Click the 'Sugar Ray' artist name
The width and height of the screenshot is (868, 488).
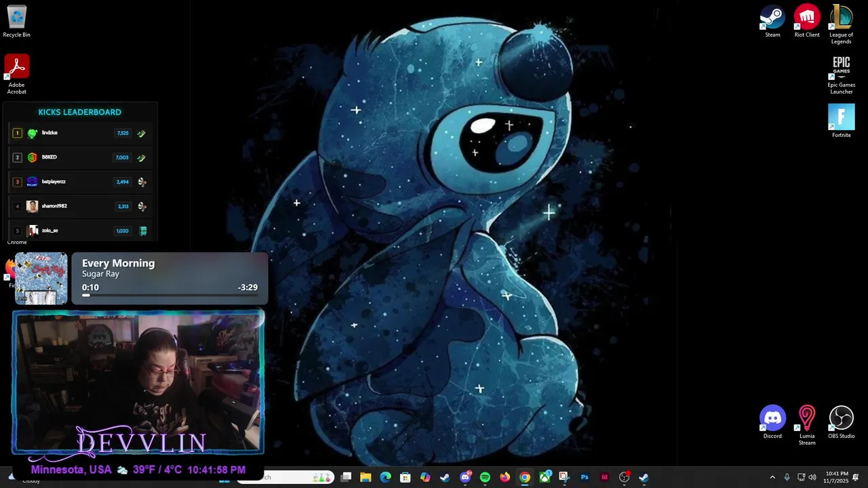100,274
